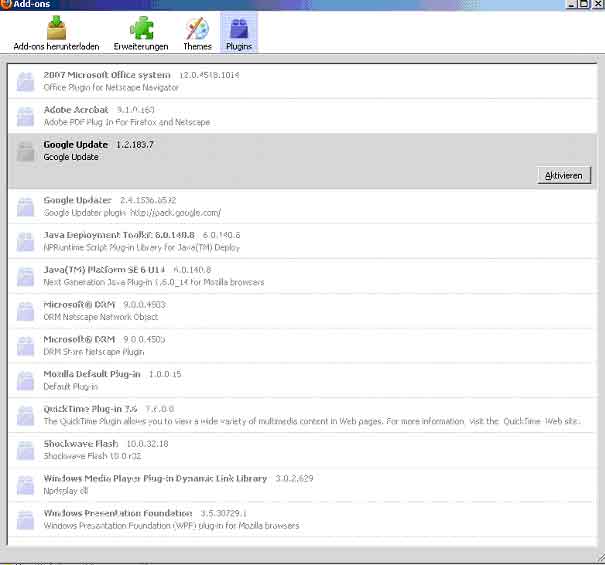Screen dimensions: 605x565
Task: Click the 2007 Microsoft Office system plugin icon
Action: pyautogui.click(x=25, y=81)
